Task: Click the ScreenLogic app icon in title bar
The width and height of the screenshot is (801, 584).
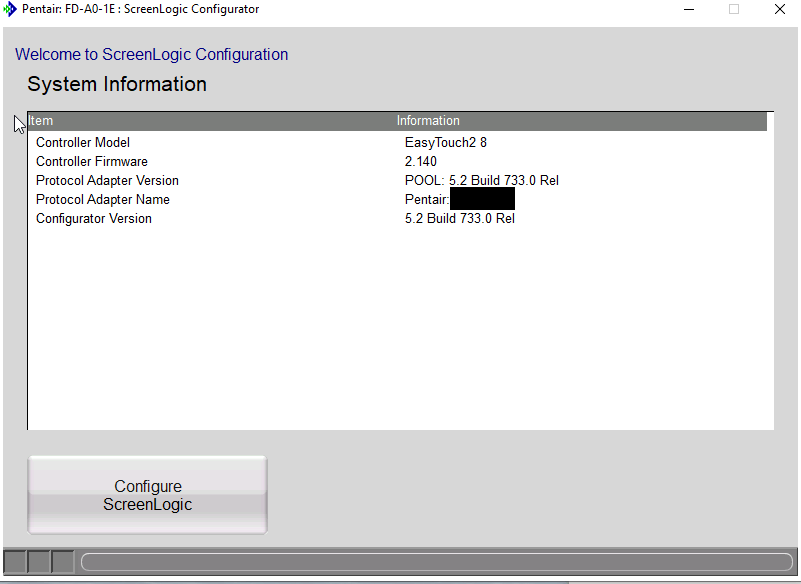Action: coord(10,9)
